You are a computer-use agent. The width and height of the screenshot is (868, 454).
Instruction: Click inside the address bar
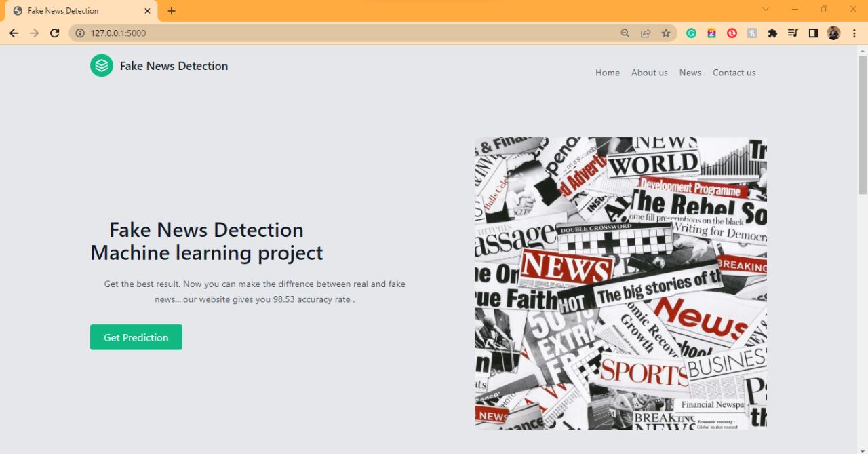pos(203,33)
